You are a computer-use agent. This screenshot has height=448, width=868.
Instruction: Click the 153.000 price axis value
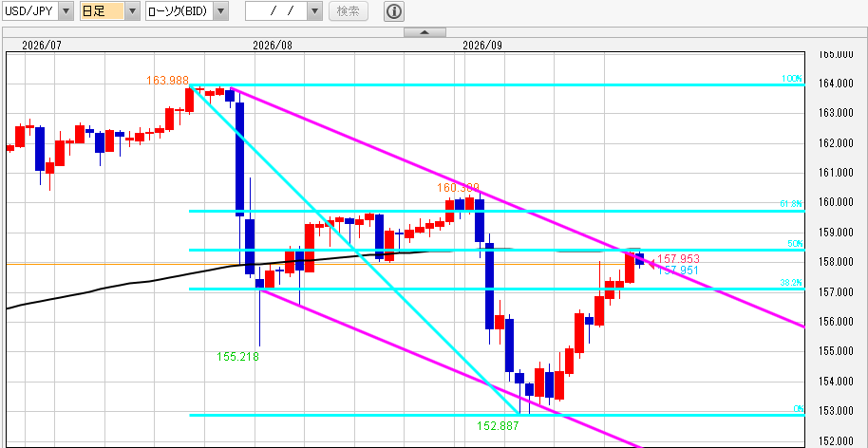coord(837,412)
